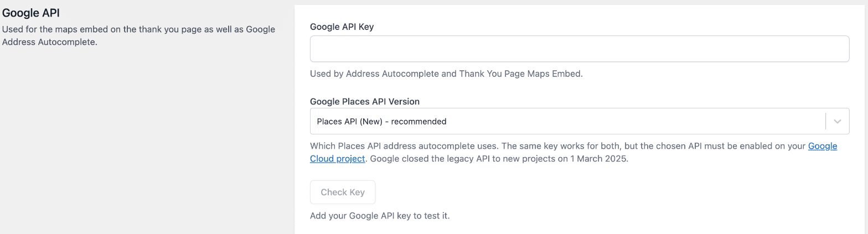Screen dimensions: 868x234
Task: Focus the Google API Key text field
Action: pyautogui.click(x=580, y=49)
